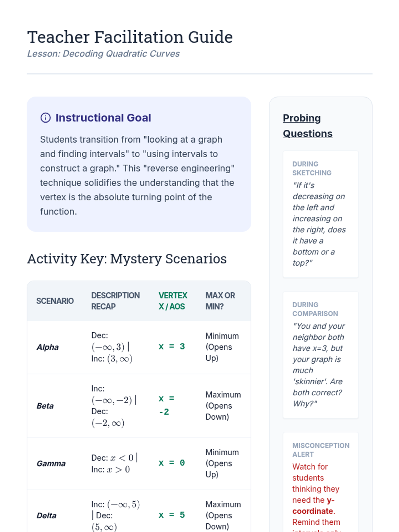Click the x = 3 vertex value
The image size is (399, 532).
coord(172,346)
